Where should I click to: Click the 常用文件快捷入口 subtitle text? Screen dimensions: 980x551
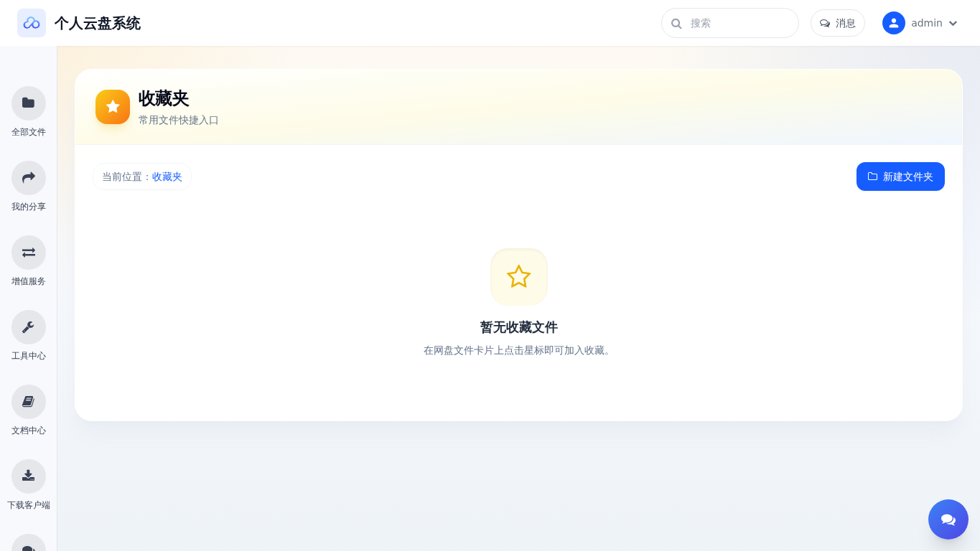179,120
